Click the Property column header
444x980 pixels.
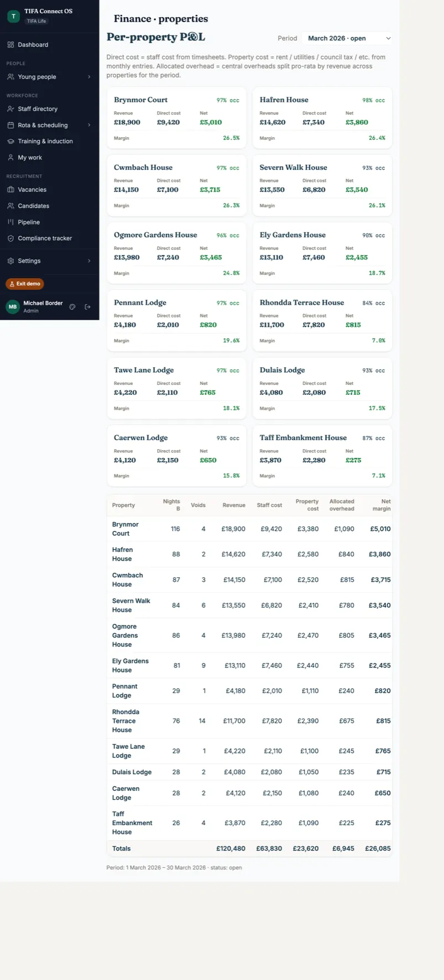tap(123, 505)
